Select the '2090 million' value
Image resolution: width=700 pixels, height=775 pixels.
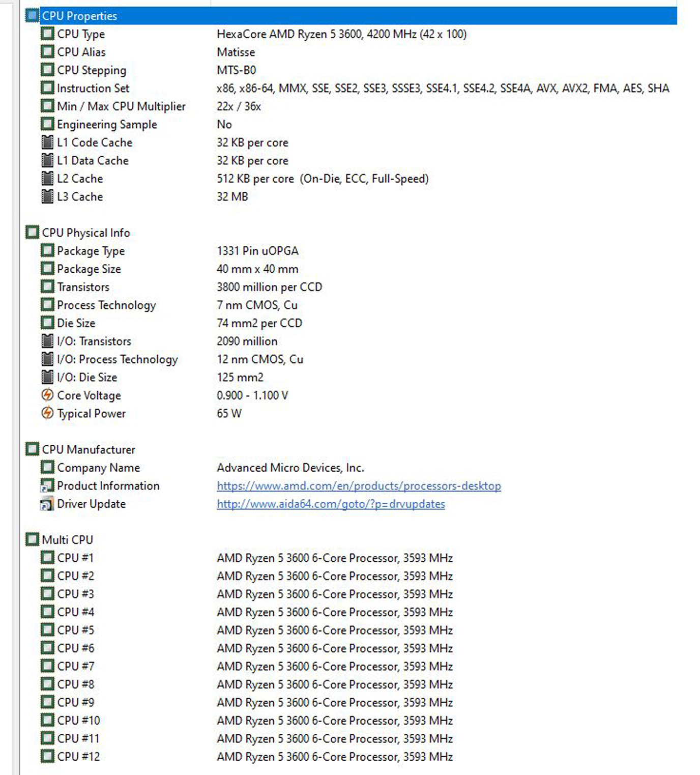[247, 341]
